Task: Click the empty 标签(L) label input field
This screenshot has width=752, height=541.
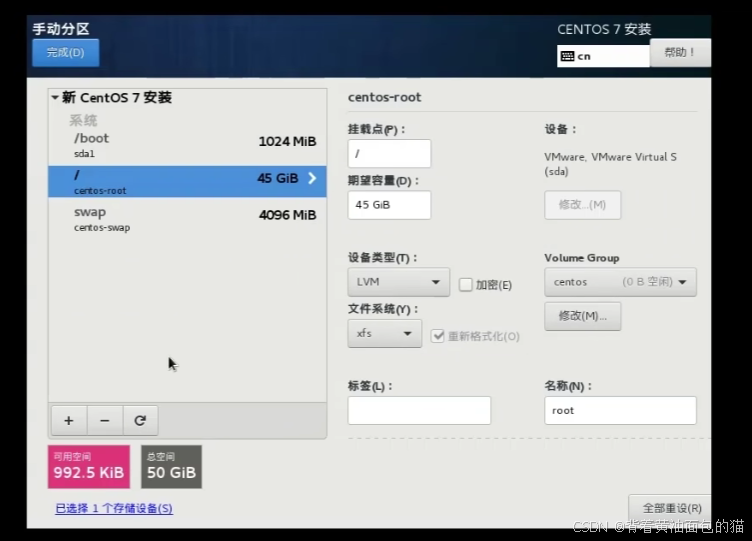Action: pos(419,411)
